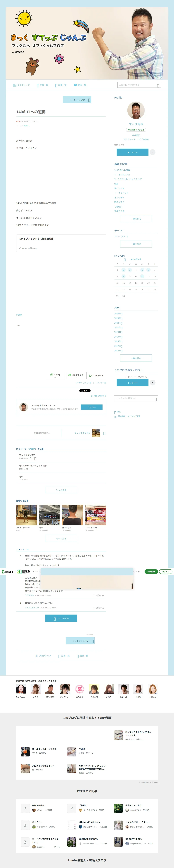Open image article thumbnail 焼けたなぁ
174x868 pixels.
pos(73,515)
